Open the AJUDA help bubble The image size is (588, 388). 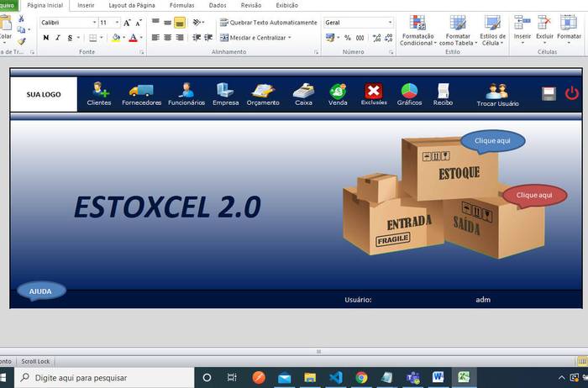(x=41, y=291)
